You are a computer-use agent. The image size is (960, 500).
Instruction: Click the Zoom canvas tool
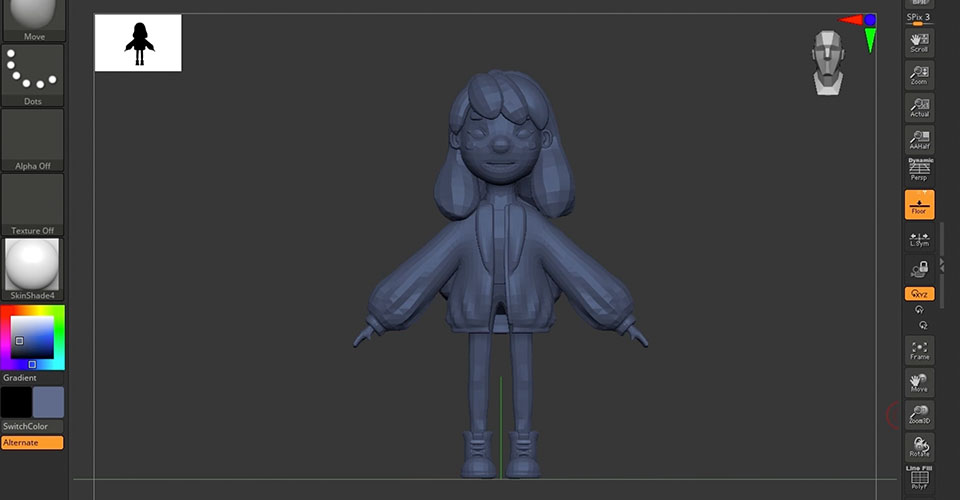pyautogui.click(x=920, y=75)
